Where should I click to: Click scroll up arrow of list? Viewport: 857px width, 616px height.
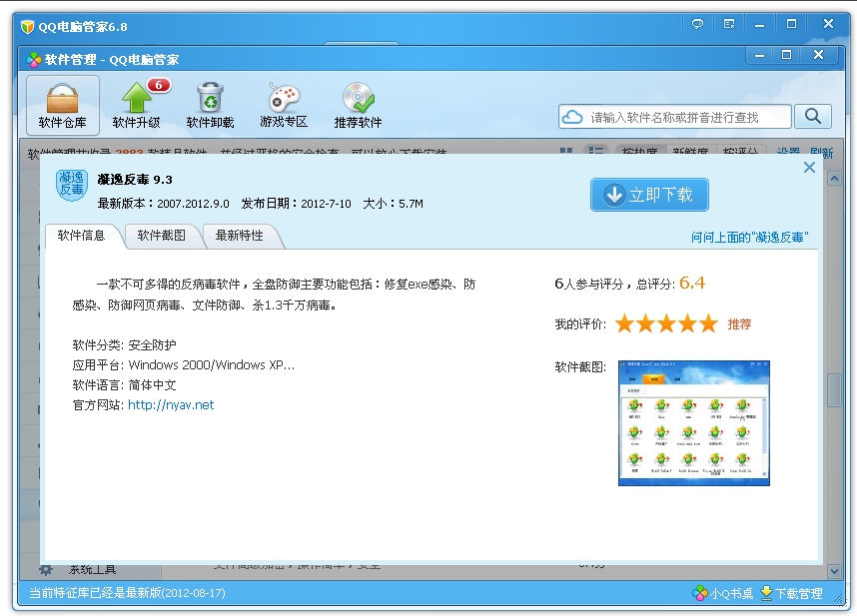pos(834,179)
